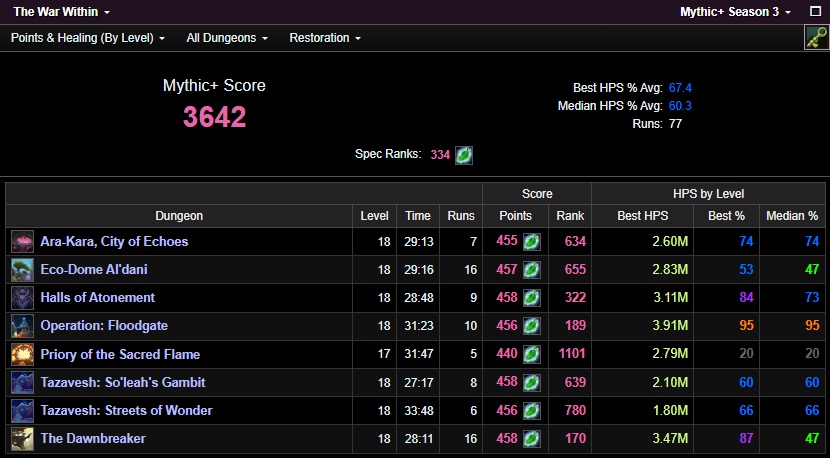The height and width of the screenshot is (458, 830).
Task: Open Tazavesh: So'leah's Gambit link
Action: 123,382
